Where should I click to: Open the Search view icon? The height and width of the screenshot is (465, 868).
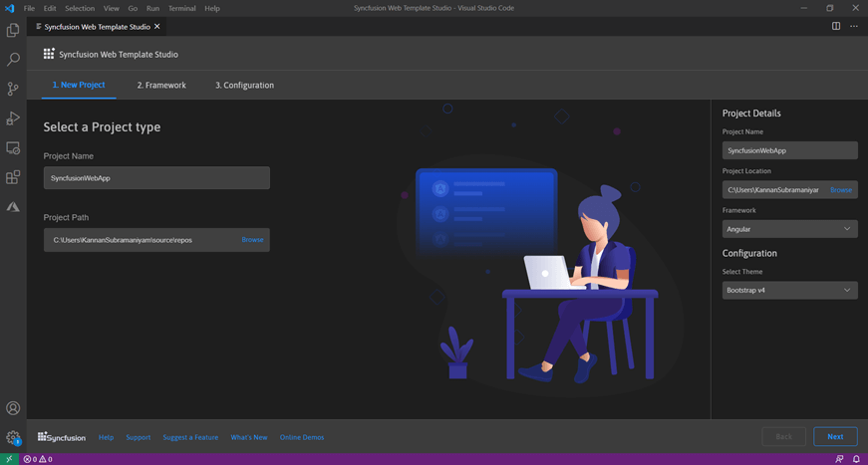[13, 59]
